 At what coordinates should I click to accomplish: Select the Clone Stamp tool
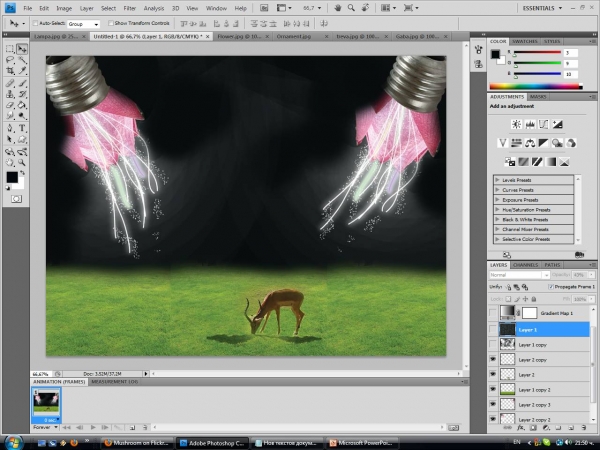point(10,94)
